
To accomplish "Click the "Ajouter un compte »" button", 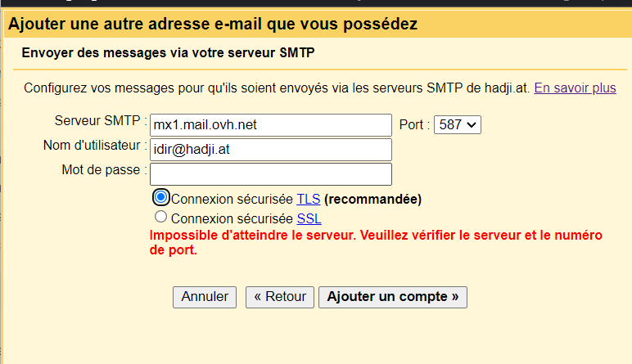I will click(392, 297).
